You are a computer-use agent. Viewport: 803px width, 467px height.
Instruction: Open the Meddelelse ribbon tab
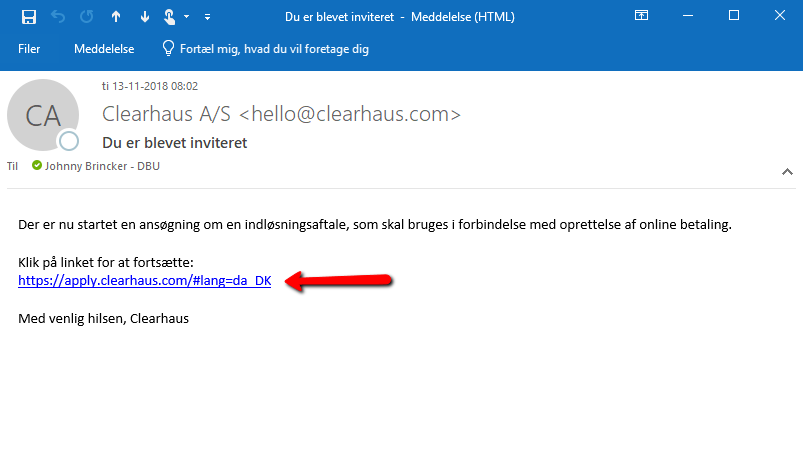click(104, 49)
